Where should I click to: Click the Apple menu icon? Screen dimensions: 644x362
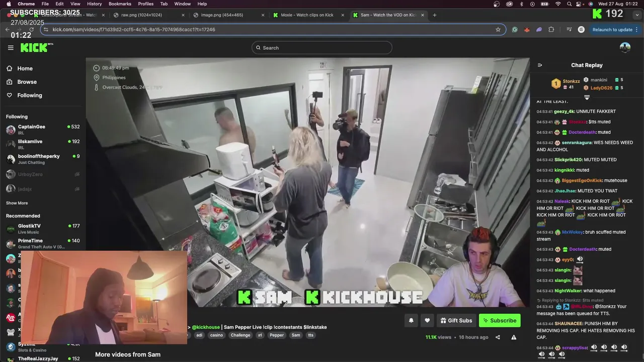[9, 4]
